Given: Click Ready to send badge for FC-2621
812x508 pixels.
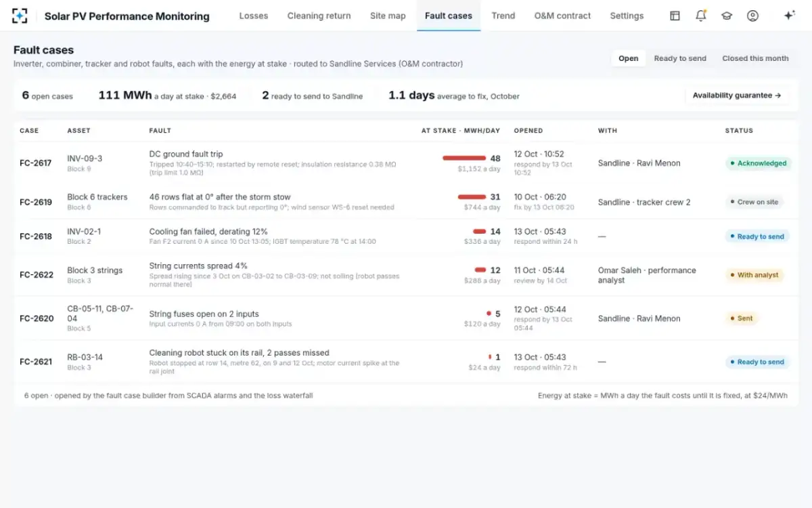Looking at the screenshot, I should coord(757,362).
